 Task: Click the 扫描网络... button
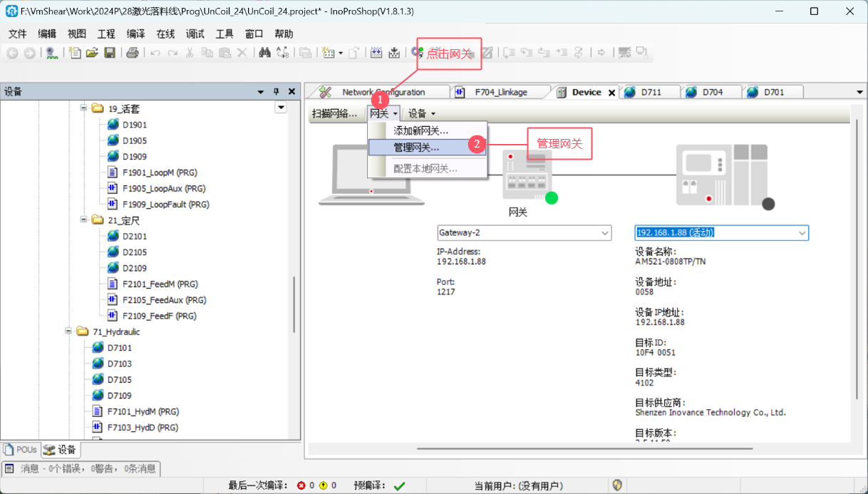(x=335, y=113)
